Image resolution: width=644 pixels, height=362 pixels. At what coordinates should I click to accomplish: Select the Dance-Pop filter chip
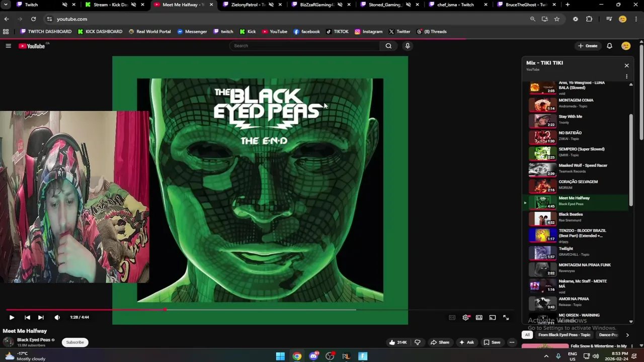[x=608, y=335]
